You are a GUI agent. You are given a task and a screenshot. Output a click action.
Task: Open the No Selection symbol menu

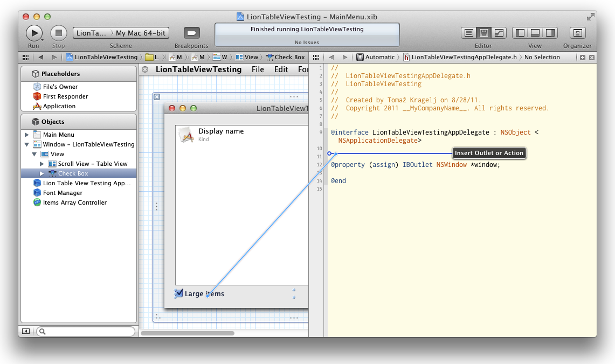click(x=542, y=57)
